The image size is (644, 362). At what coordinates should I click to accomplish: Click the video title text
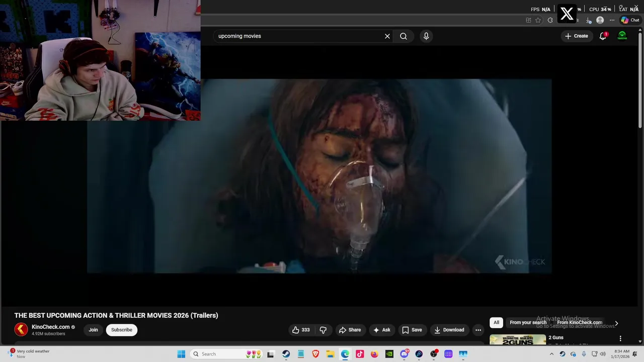(x=116, y=315)
